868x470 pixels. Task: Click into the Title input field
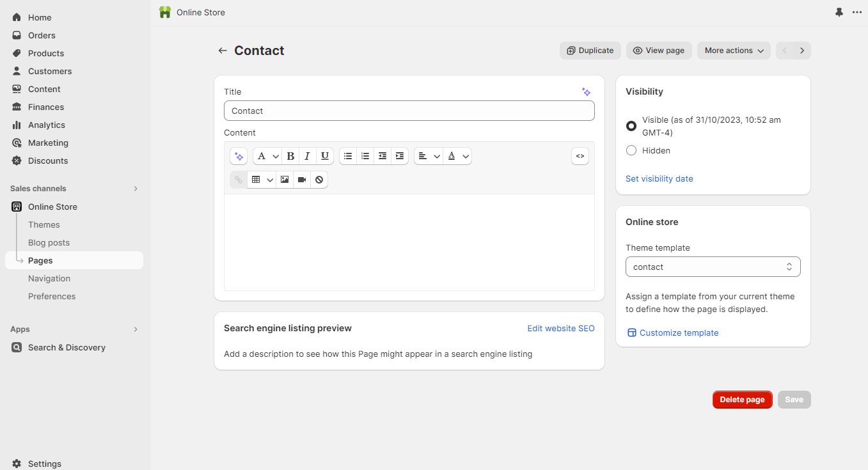(409, 111)
